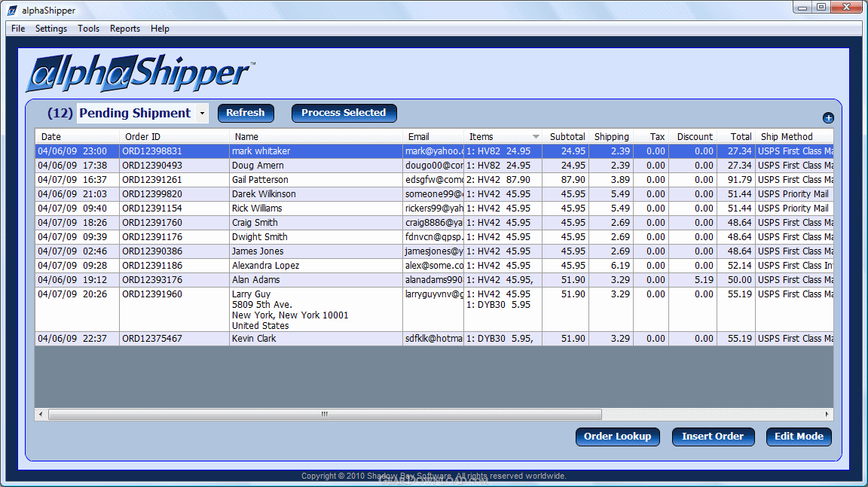Click the horizontal scrollbar thumb

click(325, 414)
